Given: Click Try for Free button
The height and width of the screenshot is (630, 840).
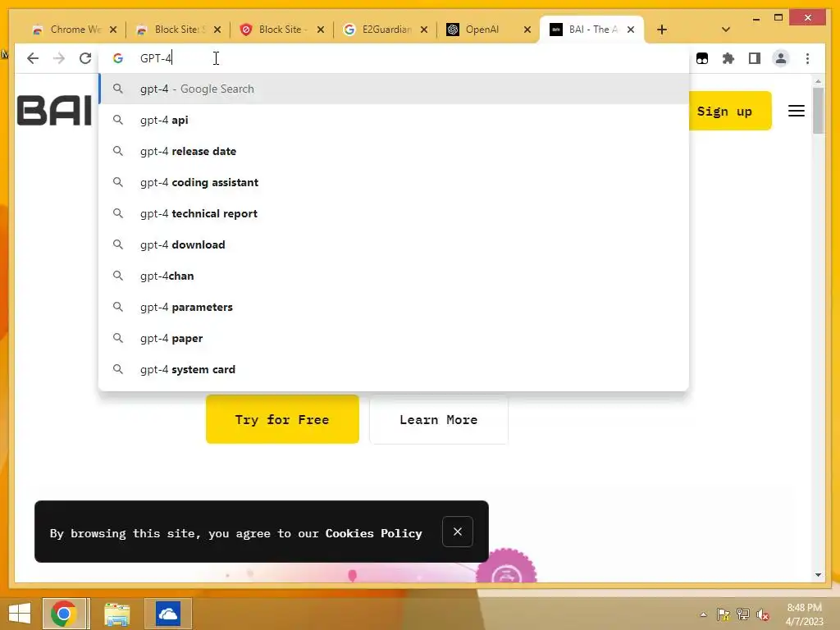Looking at the screenshot, I should [x=282, y=419].
